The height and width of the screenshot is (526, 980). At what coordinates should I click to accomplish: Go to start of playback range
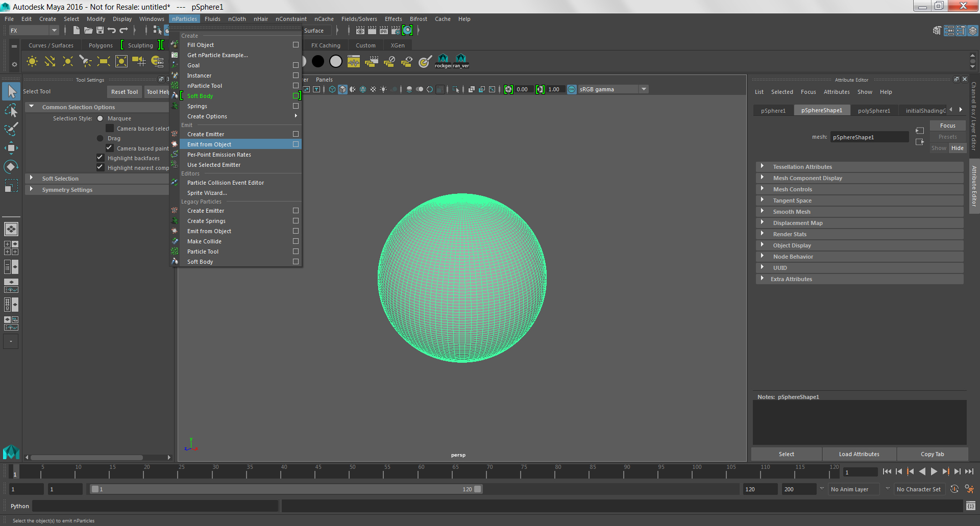[x=887, y=472]
